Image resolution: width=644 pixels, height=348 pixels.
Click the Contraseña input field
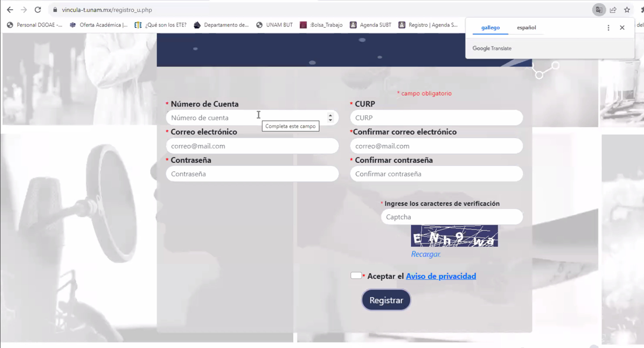click(252, 174)
